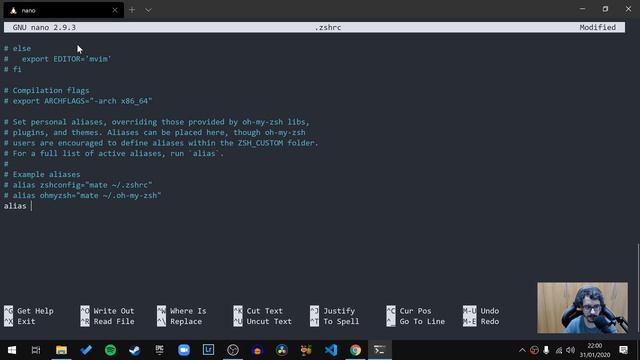Open Visual Studio Code from the taskbar
The height and width of the screenshot is (360, 640).
pos(331,350)
